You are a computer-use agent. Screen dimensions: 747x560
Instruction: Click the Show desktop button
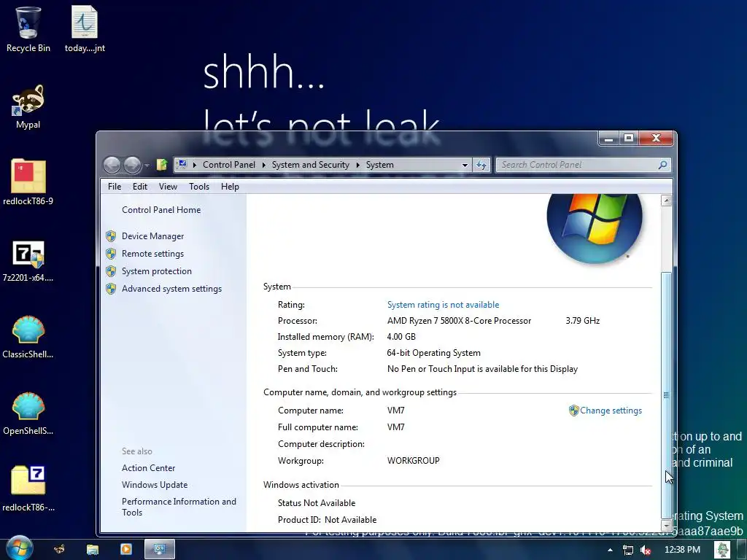742,550
